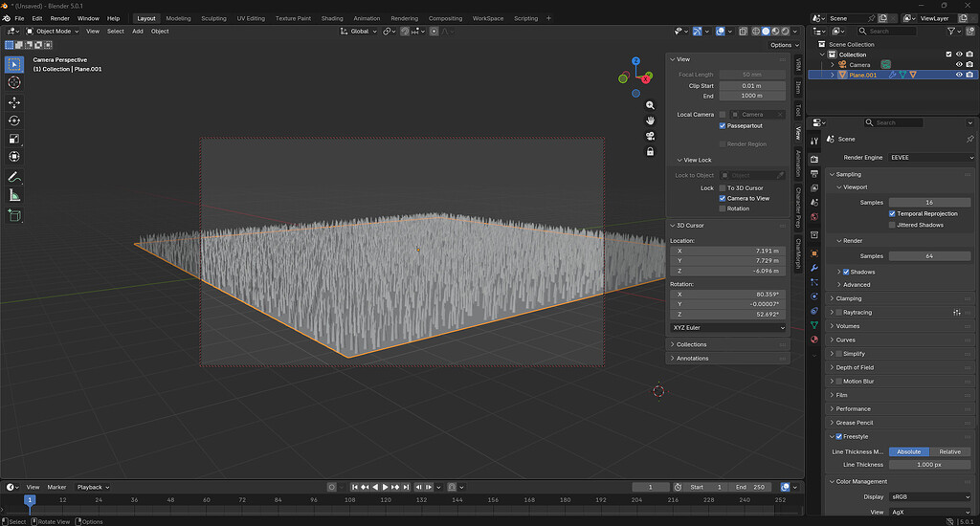
Task: Toggle the Shadows checkbox
Action: pyautogui.click(x=846, y=272)
